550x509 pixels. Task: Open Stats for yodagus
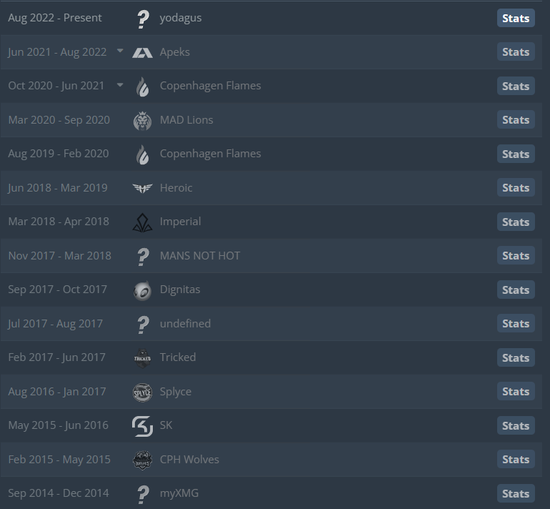point(516,18)
